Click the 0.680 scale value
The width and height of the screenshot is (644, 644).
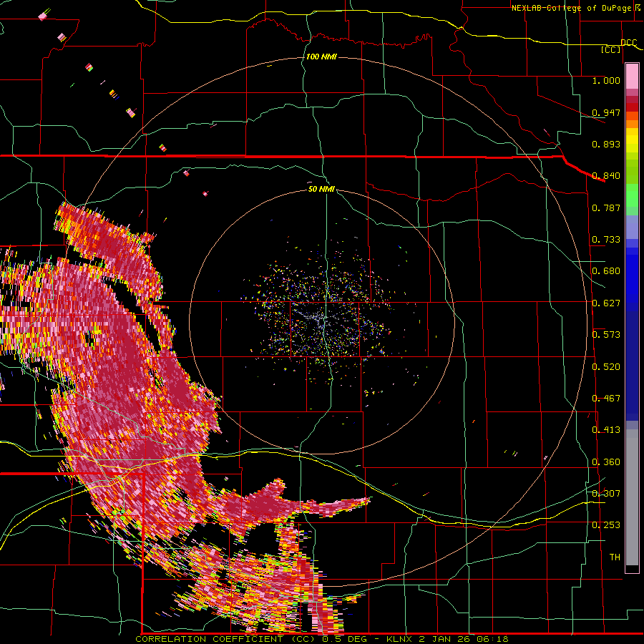pyautogui.click(x=606, y=271)
